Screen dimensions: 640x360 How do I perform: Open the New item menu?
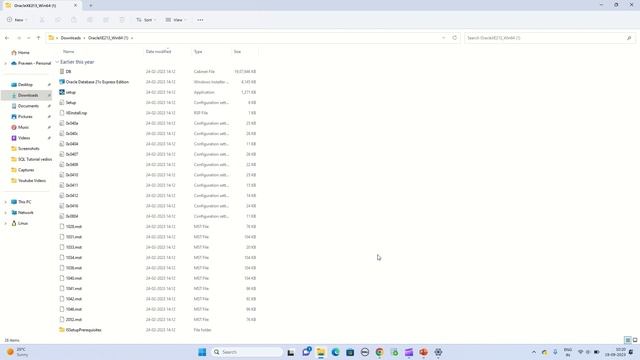coord(17,20)
